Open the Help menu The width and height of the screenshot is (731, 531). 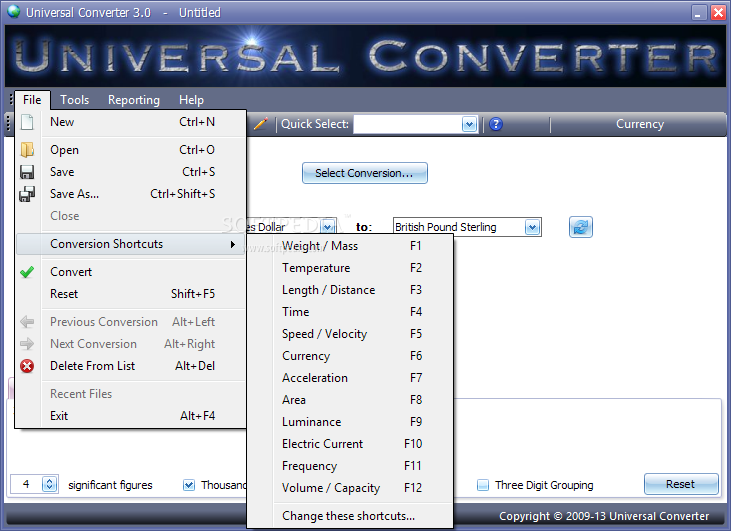[191, 100]
